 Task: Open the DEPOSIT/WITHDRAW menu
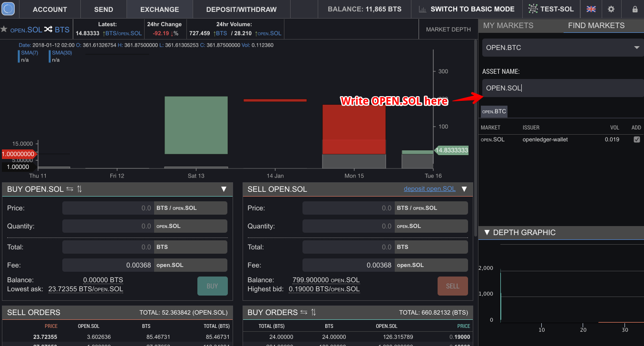(241, 9)
